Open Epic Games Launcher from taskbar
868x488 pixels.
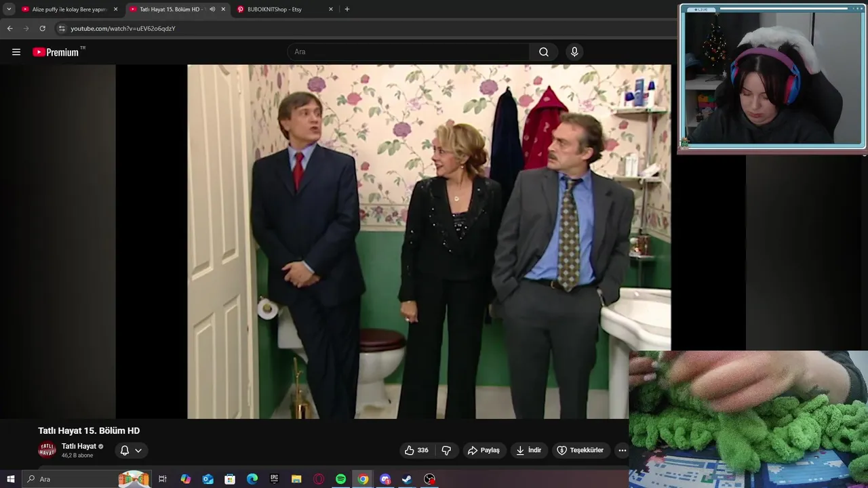[x=274, y=479]
